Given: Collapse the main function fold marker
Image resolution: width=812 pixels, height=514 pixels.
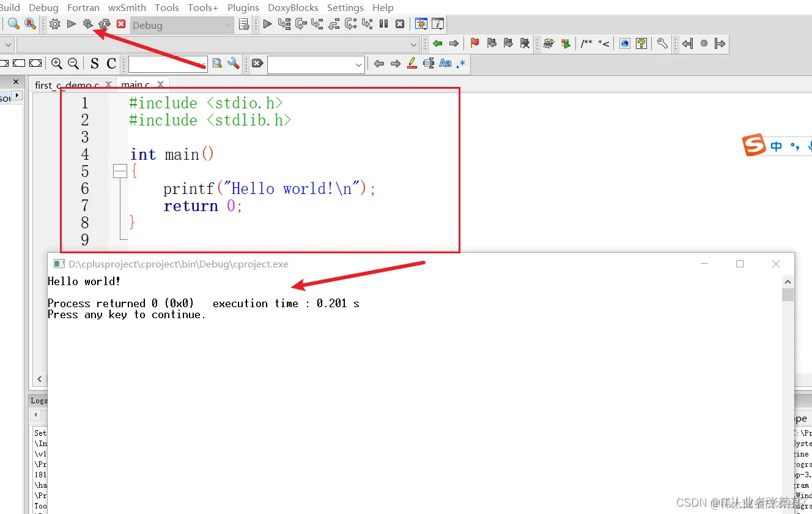Looking at the screenshot, I should click(x=120, y=171).
